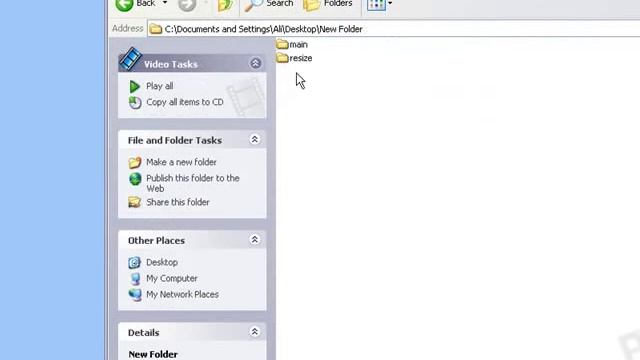Click the 'resize' folder name
Screen dimensions: 640x360
[x=301, y=58]
